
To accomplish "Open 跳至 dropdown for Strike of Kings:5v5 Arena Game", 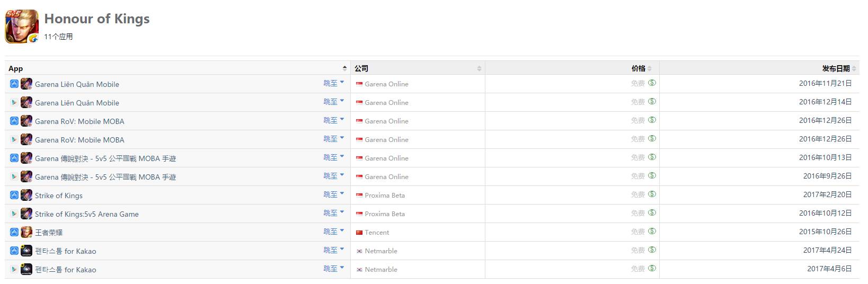I will tap(334, 213).
